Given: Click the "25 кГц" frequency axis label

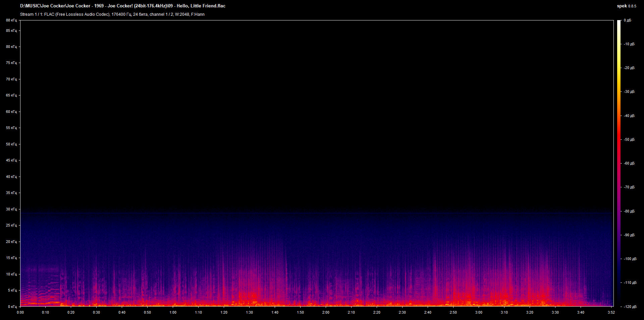Looking at the screenshot, I should [x=11, y=225].
